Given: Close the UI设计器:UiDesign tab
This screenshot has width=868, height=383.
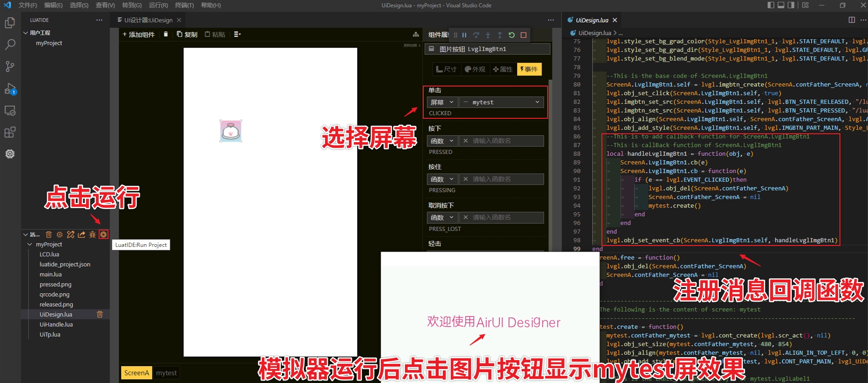Looking at the screenshot, I should click(179, 20).
